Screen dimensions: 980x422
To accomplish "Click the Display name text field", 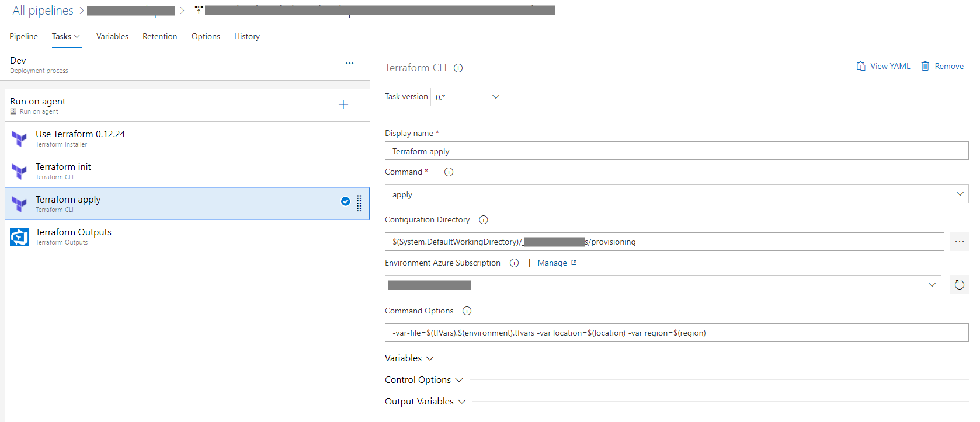I will click(676, 151).
